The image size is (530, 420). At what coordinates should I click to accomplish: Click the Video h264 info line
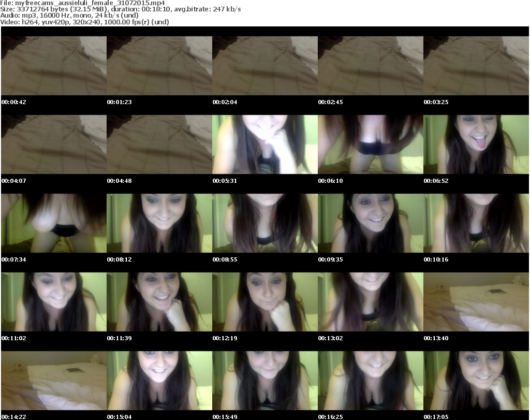click(x=84, y=22)
